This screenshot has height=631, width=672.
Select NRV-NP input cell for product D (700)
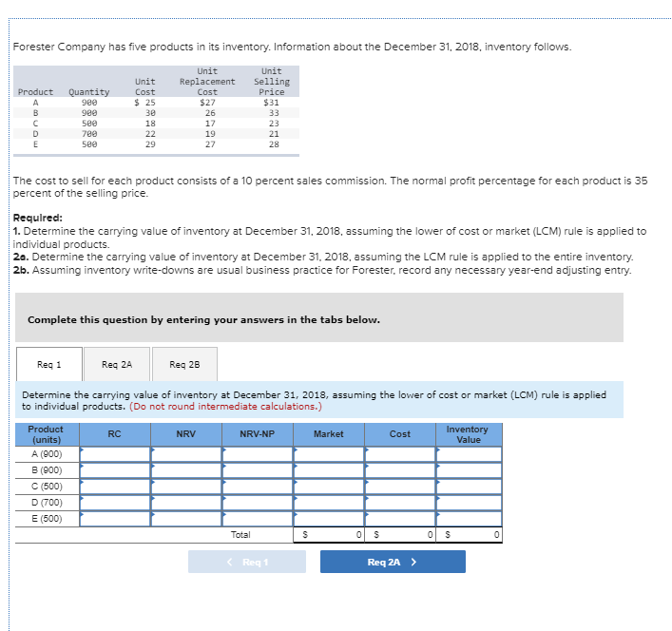coord(258,503)
